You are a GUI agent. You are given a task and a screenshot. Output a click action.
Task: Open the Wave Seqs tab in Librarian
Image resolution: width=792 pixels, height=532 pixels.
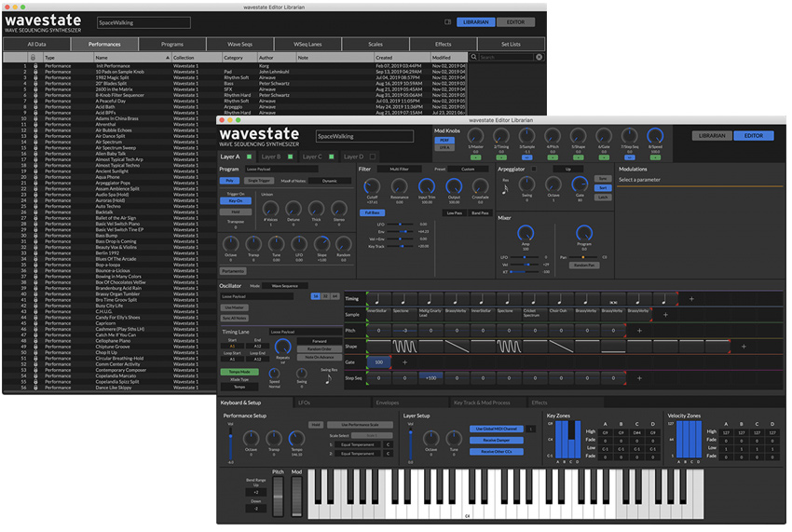[239, 44]
